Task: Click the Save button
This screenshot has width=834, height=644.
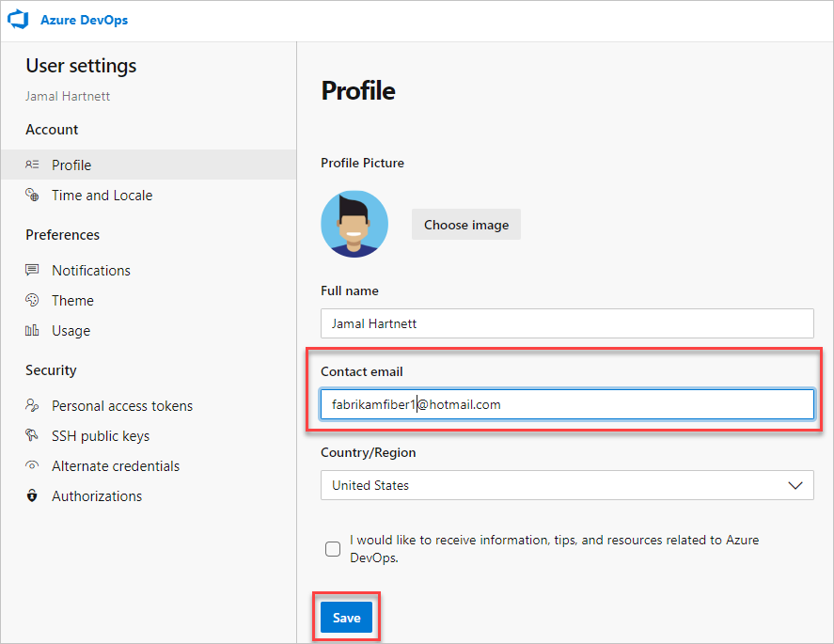Action: 346,618
